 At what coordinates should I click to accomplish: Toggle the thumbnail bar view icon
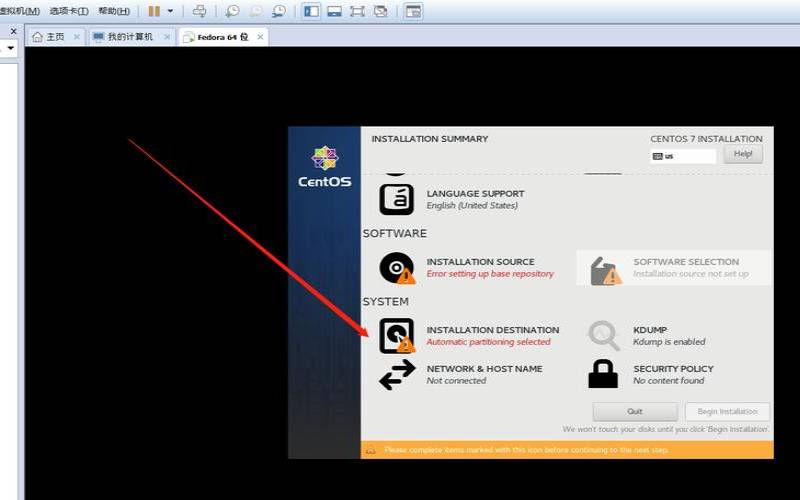pyautogui.click(x=334, y=11)
